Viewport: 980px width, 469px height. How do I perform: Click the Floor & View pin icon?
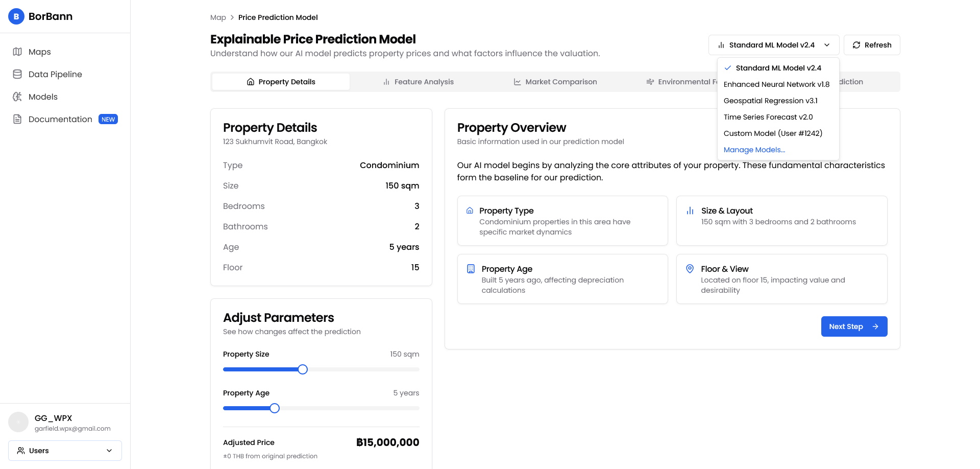click(690, 269)
